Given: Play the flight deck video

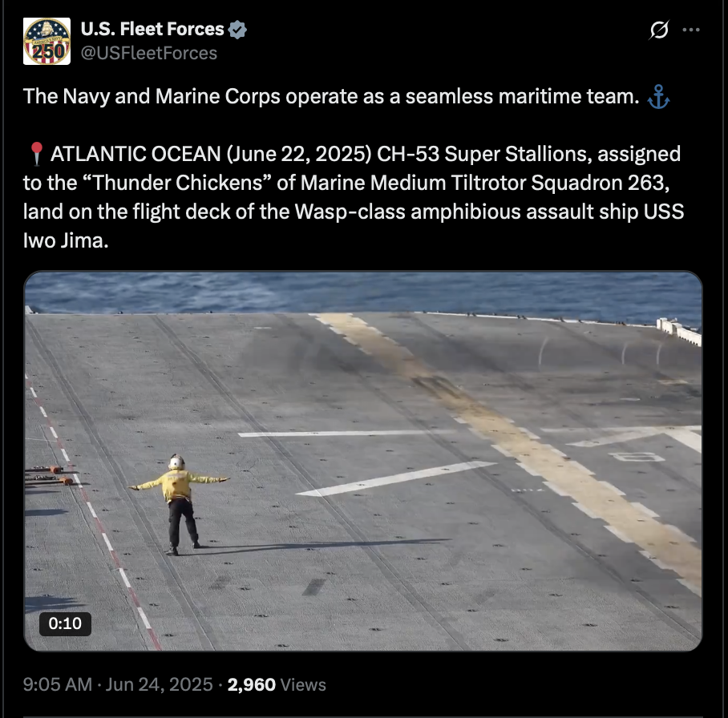Looking at the screenshot, I should (x=363, y=461).
